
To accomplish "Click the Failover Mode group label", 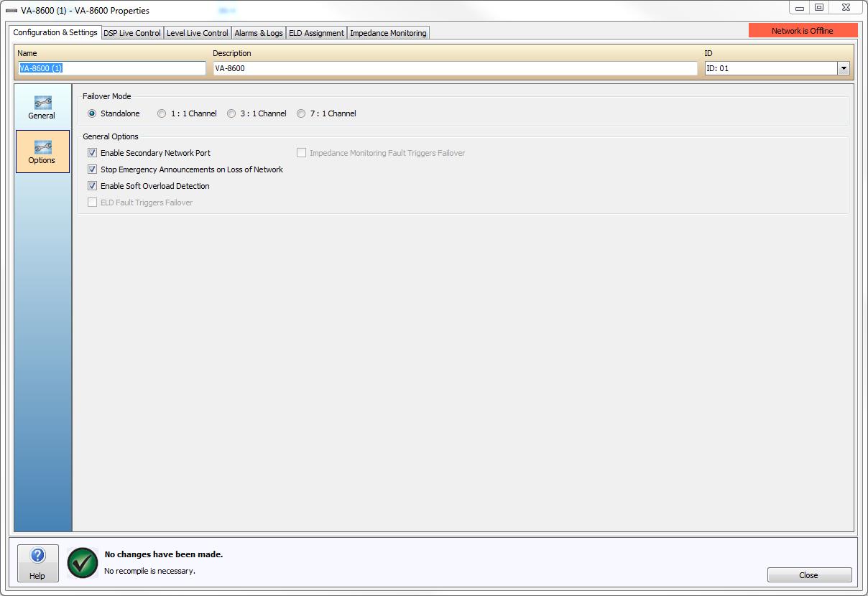I will coord(107,96).
